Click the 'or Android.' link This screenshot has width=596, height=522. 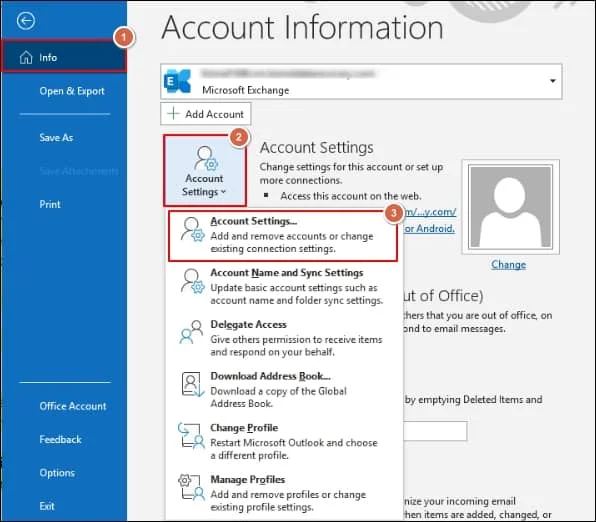coord(429,228)
